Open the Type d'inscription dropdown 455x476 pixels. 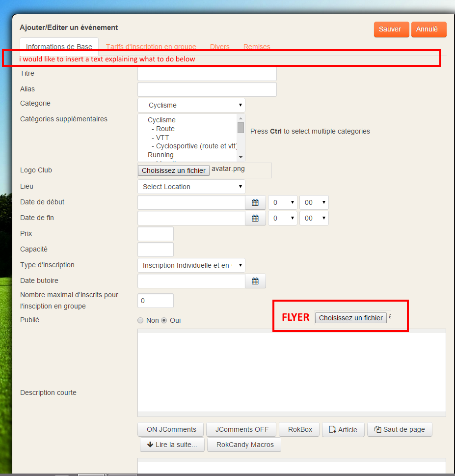191,265
